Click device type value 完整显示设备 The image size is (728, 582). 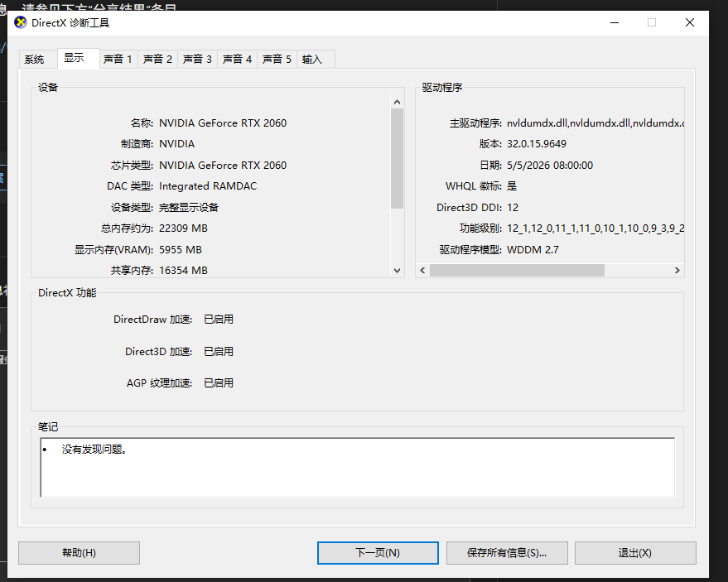click(189, 208)
